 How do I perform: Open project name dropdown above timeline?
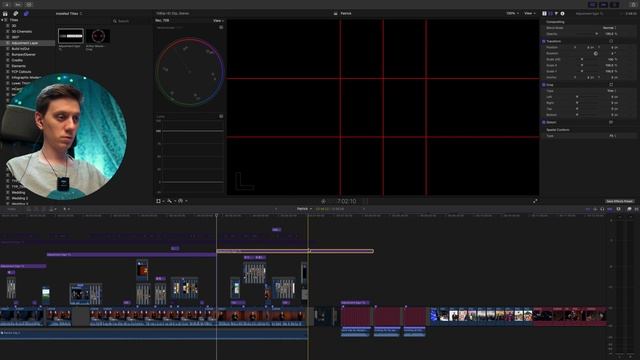coord(304,209)
